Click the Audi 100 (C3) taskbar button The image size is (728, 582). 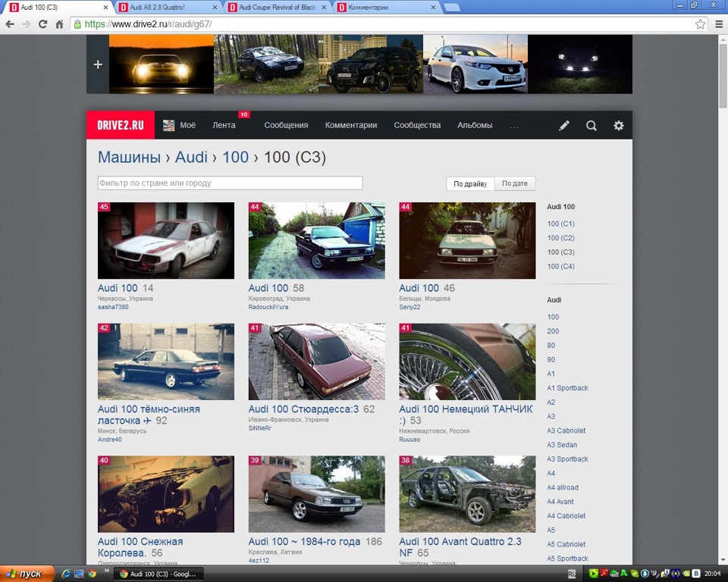158,574
